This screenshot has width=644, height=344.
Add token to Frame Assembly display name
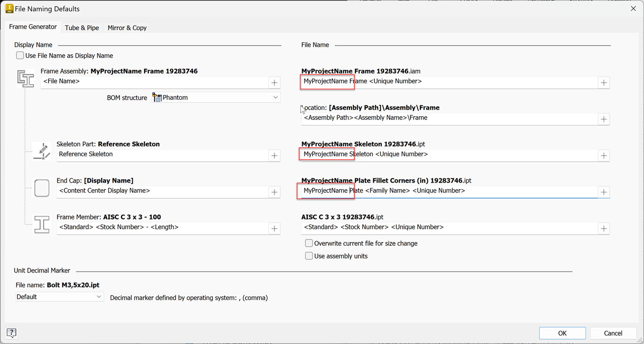tap(274, 82)
